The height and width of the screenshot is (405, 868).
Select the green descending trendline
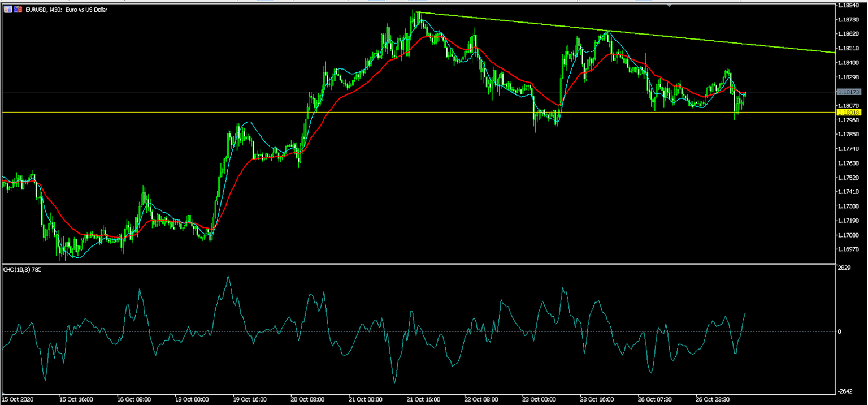[x=622, y=31]
